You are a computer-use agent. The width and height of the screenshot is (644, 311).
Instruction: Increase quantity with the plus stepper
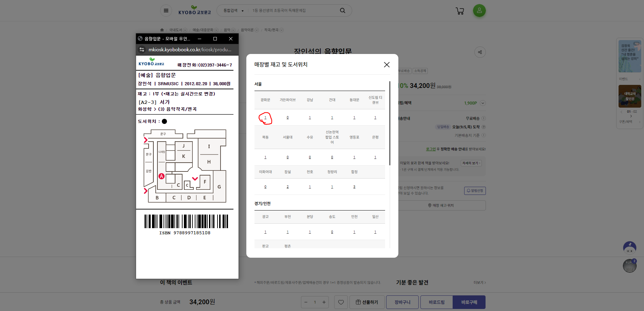tap(324, 302)
